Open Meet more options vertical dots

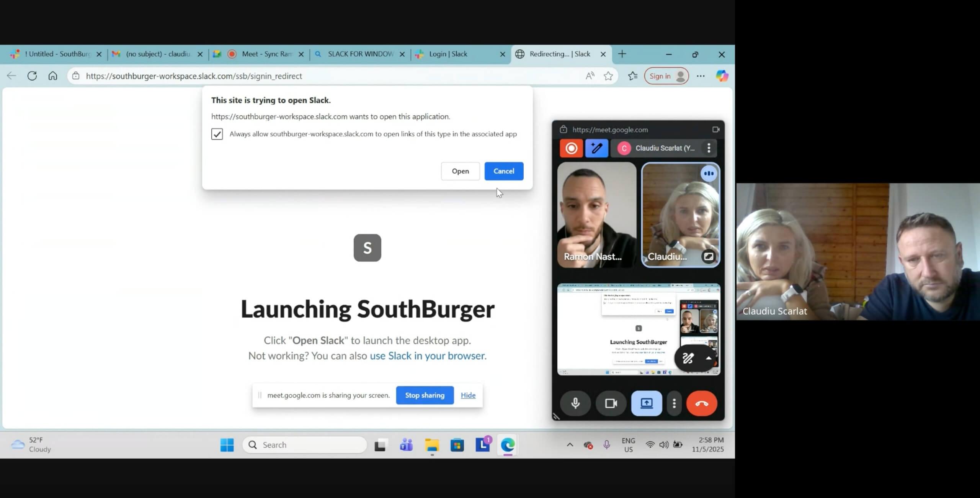click(674, 403)
